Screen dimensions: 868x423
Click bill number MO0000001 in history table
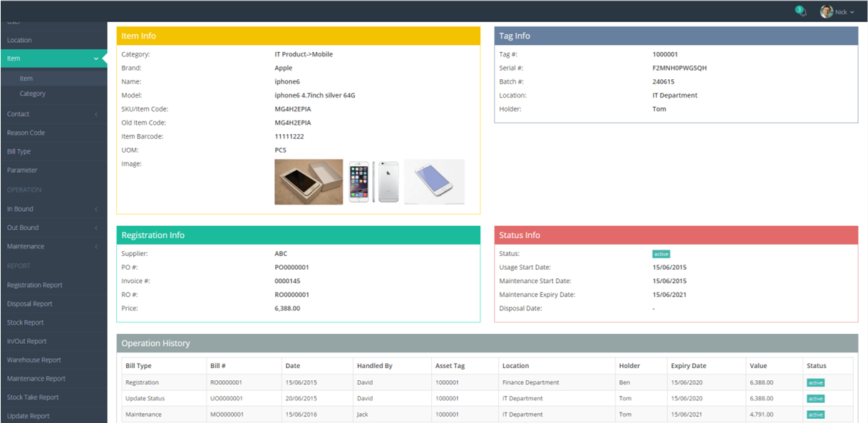click(x=227, y=414)
